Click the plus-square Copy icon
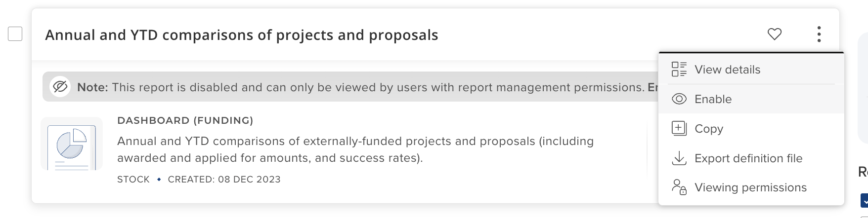 [679, 129]
